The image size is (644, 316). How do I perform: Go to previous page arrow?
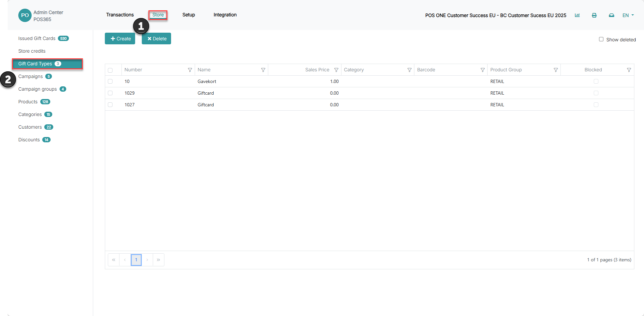[125, 260]
